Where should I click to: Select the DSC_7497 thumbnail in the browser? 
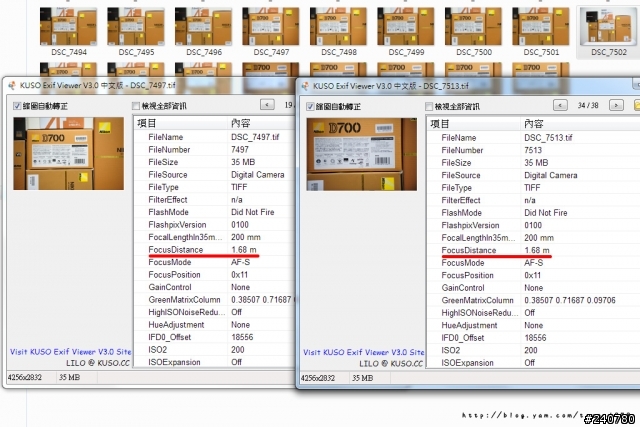pyautogui.click(x=271, y=27)
